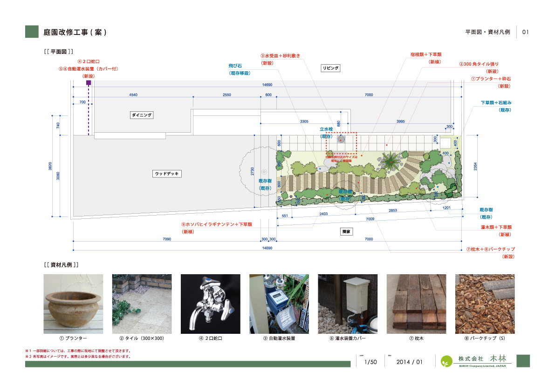Click the 飛び石 annotation
The height and width of the screenshot is (392, 555).
(235, 66)
